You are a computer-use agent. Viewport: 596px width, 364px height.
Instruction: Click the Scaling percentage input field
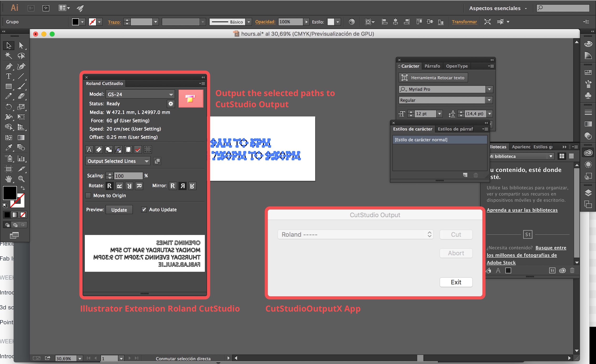pyautogui.click(x=128, y=176)
